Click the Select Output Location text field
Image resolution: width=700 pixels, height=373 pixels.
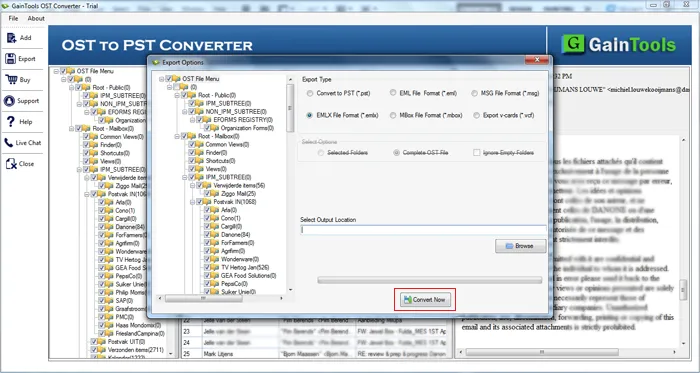tap(423, 230)
